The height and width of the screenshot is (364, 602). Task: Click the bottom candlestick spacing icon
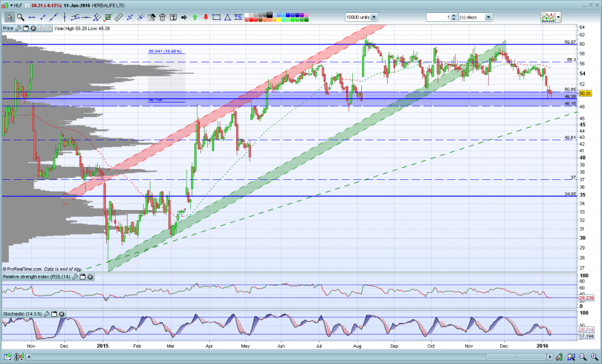[19, 356]
